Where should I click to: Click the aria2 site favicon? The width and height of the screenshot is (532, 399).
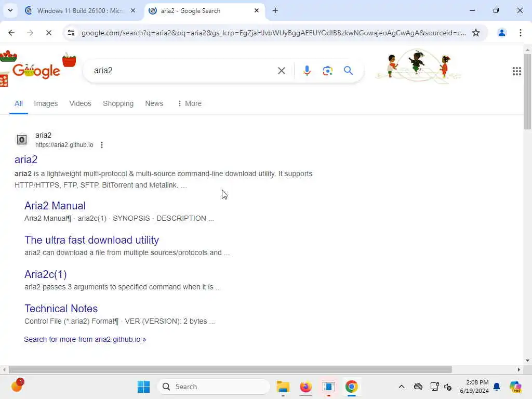pos(22,139)
